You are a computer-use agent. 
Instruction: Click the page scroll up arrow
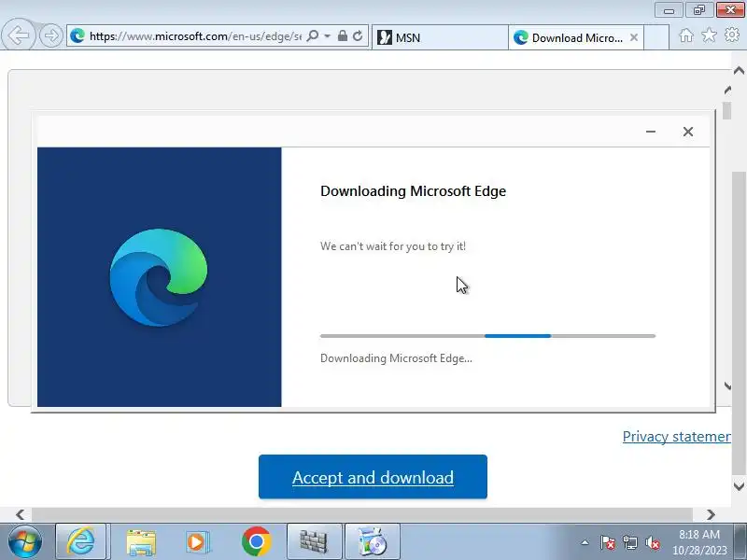[739, 71]
